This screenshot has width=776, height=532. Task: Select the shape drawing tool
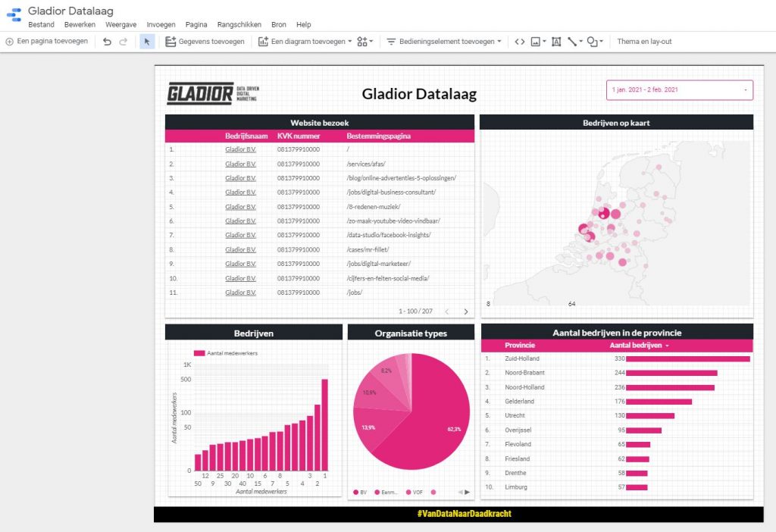pyautogui.click(x=592, y=42)
